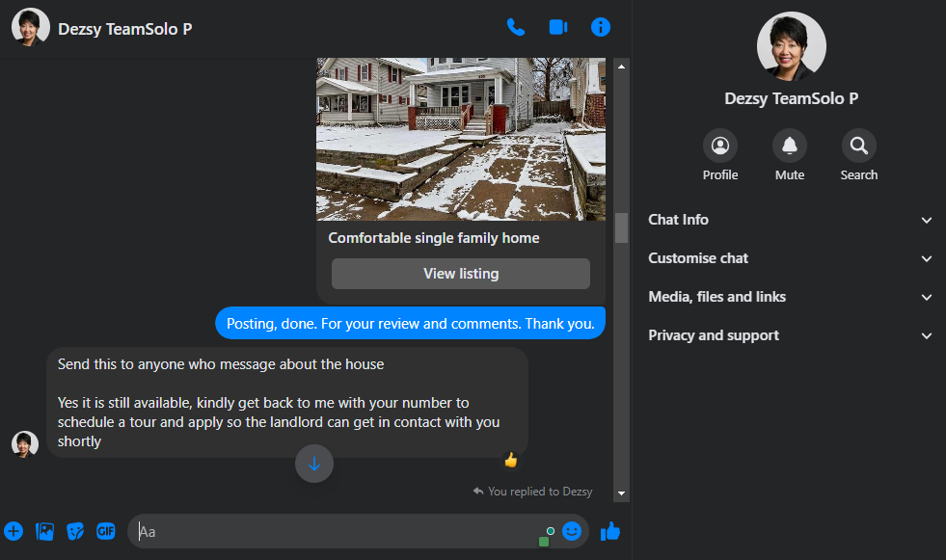This screenshot has height=560, width=946.
Task: Click thumbs-up reaction on Dezsy's message
Action: pos(511,461)
